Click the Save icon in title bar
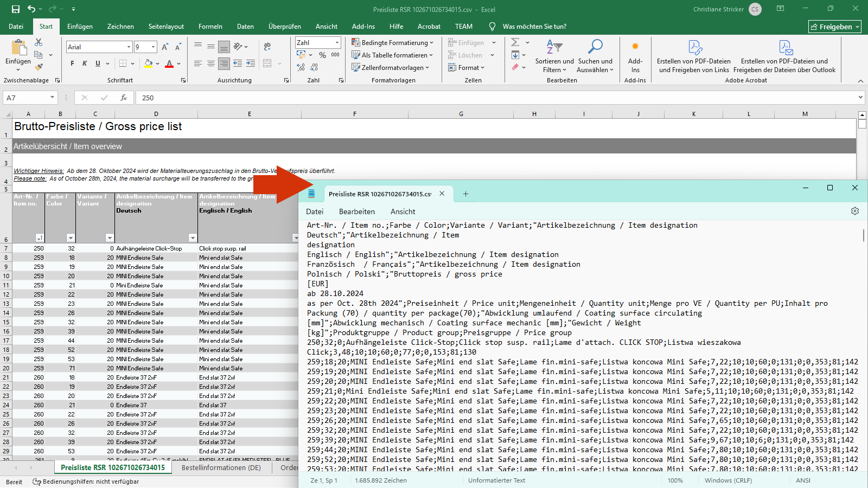The image size is (868, 488). pyautogui.click(x=15, y=9)
